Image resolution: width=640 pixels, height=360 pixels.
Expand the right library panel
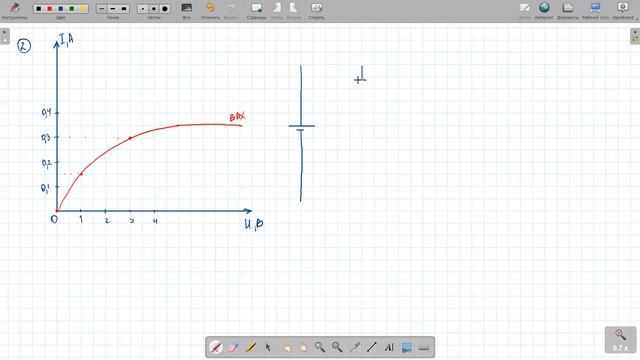(x=635, y=36)
